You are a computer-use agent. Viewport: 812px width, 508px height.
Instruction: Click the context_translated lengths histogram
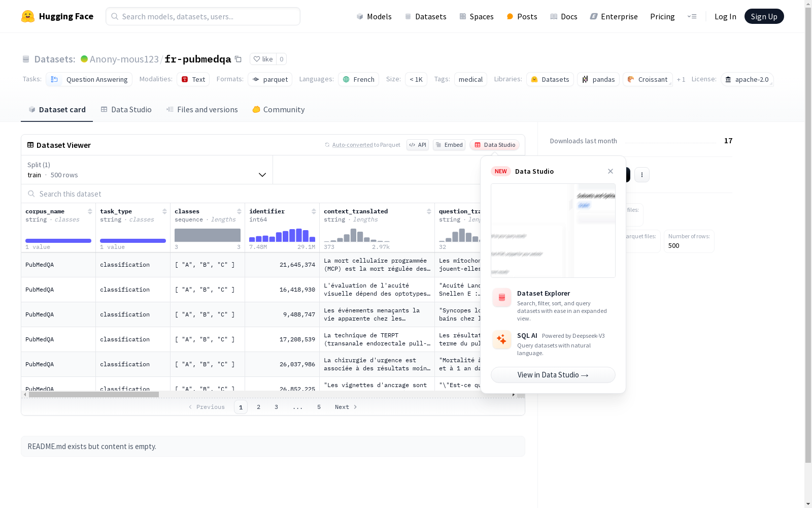coord(357,235)
